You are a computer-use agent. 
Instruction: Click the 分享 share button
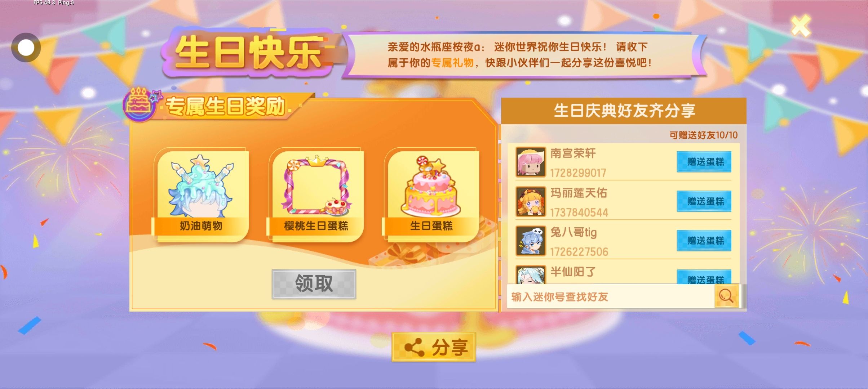434,347
